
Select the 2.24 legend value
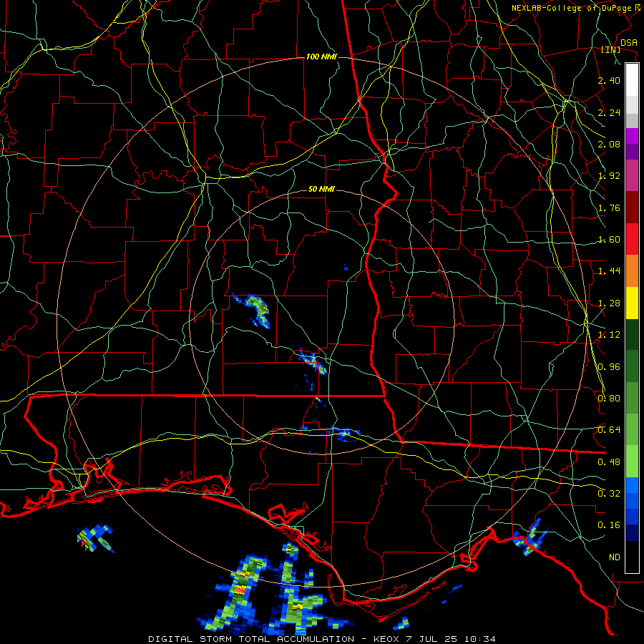click(x=609, y=112)
